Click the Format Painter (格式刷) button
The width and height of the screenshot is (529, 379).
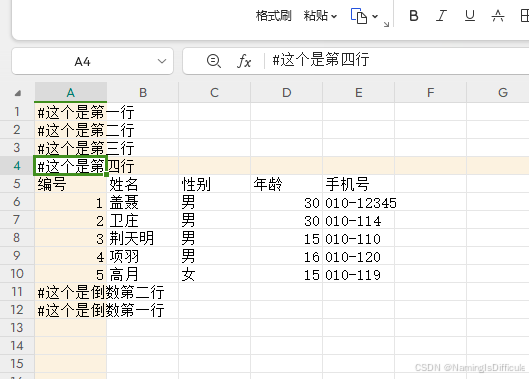(x=273, y=16)
